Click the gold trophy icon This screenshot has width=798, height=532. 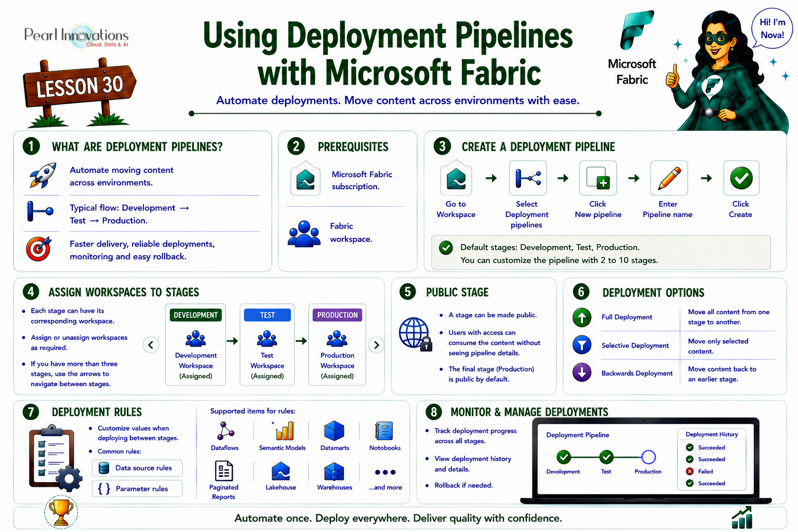pos(61,512)
